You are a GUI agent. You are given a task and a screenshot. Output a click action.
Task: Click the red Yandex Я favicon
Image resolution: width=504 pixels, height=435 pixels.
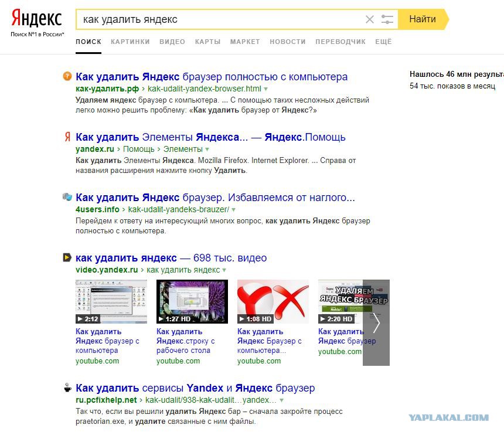tap(67, 137)
